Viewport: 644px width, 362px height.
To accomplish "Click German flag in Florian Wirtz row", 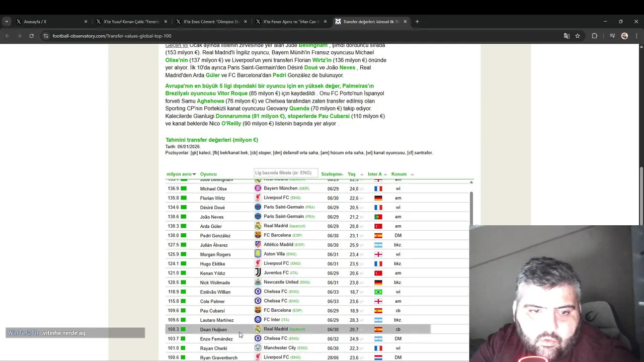I will 378,198.
